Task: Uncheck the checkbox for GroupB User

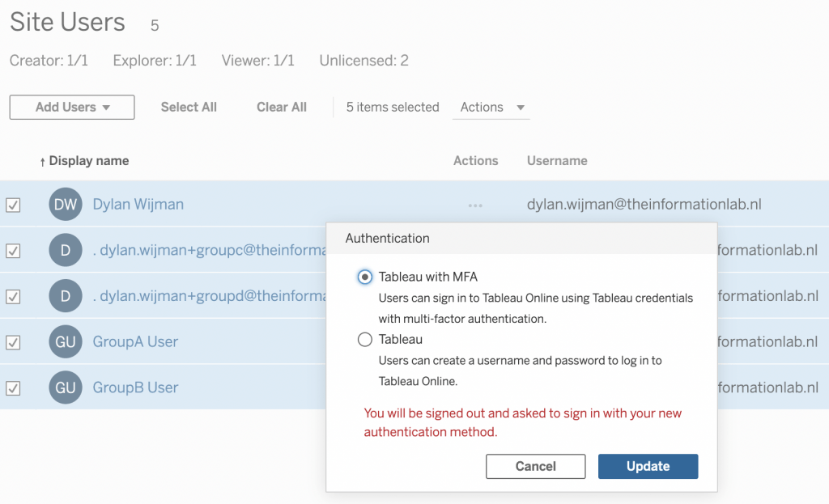Action: (13, 388)
